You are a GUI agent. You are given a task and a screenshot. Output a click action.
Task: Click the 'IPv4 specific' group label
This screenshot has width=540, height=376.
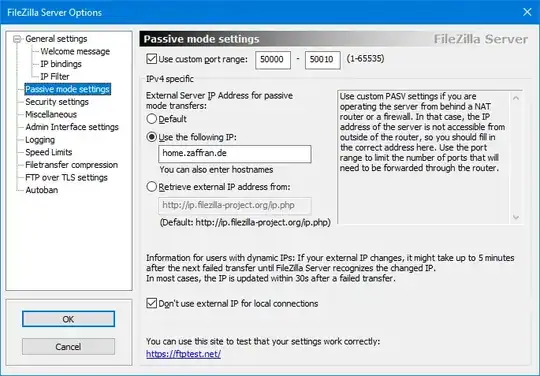(170, 79)
